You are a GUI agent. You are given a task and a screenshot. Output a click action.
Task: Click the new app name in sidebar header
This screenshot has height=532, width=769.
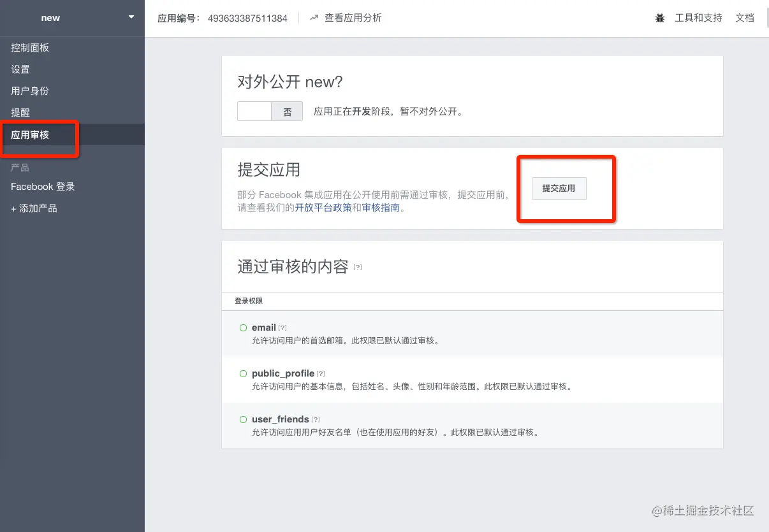[50, 18]
